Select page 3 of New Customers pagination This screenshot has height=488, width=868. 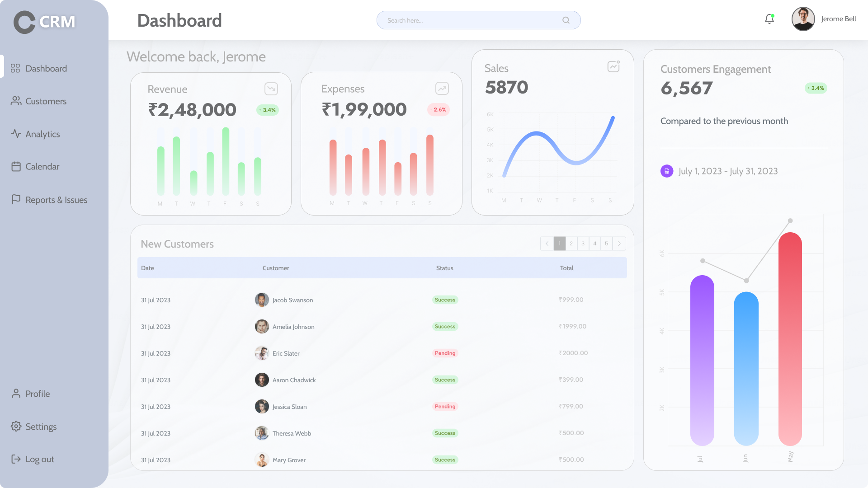point(583,243)
